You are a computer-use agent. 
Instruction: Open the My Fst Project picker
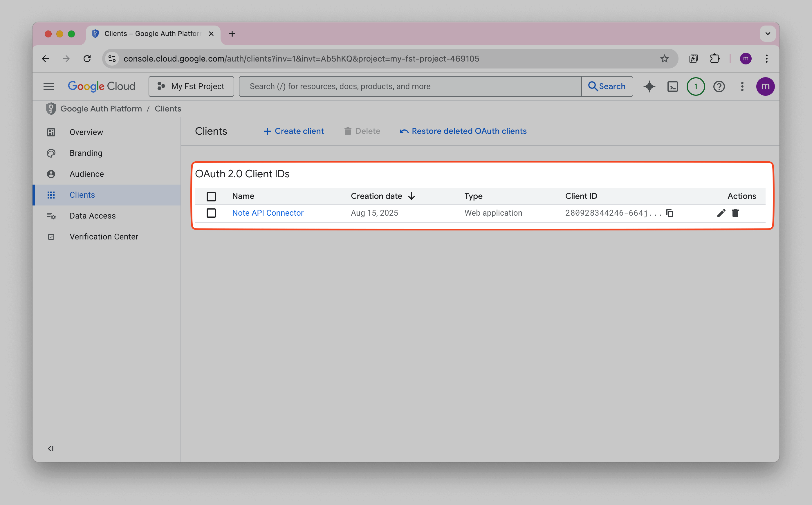coord(191,86)
